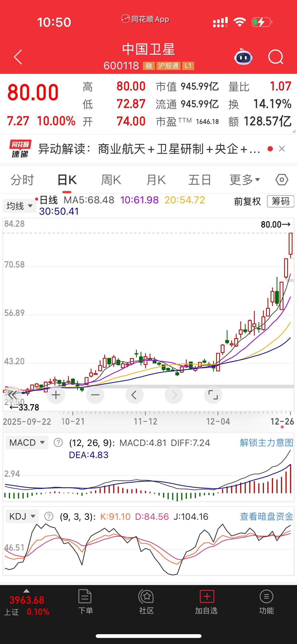Zoom out chart with minus button
Viewport: 297px width, 644px height.
coord(95,395)
